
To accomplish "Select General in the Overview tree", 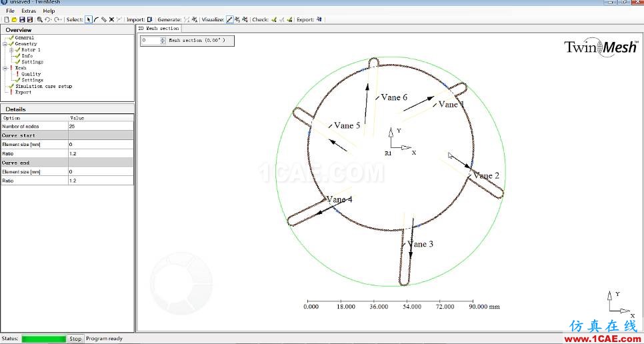I will pos(24,37).
